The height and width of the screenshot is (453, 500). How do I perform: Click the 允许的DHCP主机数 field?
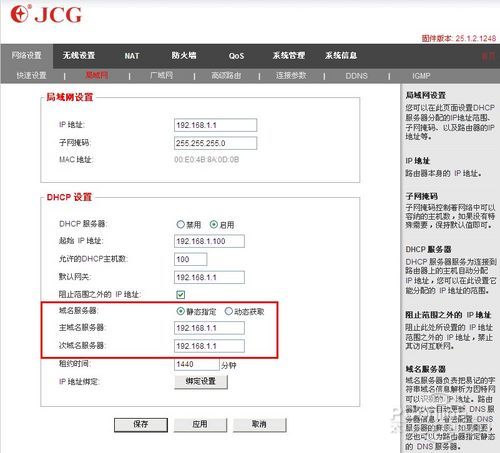click(x=190, y=259)
